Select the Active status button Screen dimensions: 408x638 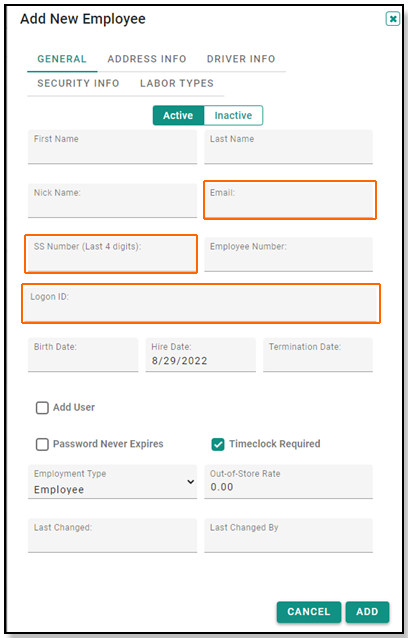[178, 116]
